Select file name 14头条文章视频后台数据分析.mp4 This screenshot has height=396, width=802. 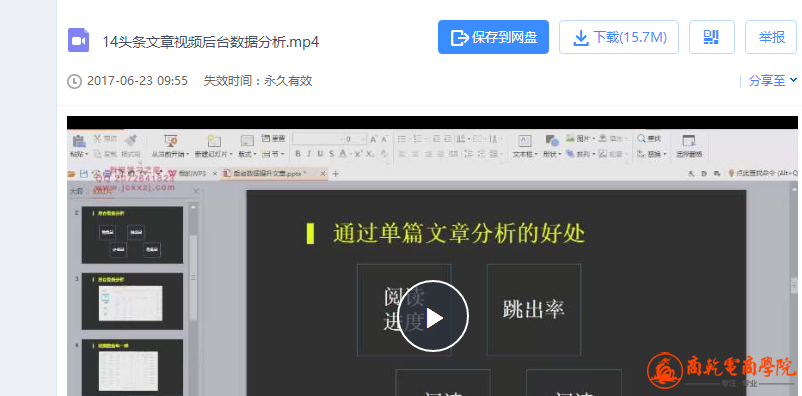click(x=210, y=42)
